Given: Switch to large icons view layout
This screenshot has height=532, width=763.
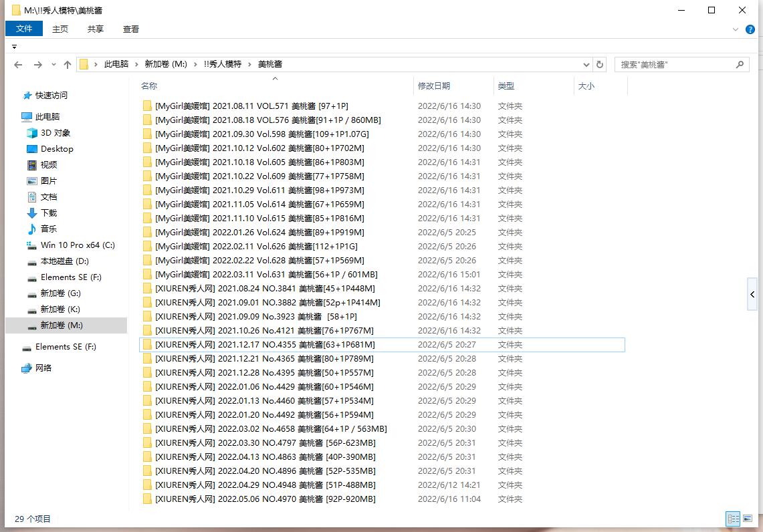Looking at the screenshot, I should 748,519.
